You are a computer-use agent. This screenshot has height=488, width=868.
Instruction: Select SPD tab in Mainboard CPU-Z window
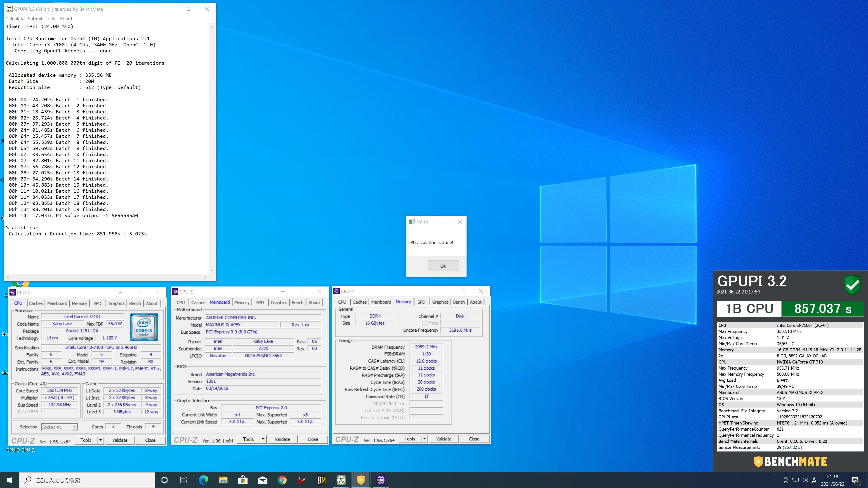click(260, 303)
